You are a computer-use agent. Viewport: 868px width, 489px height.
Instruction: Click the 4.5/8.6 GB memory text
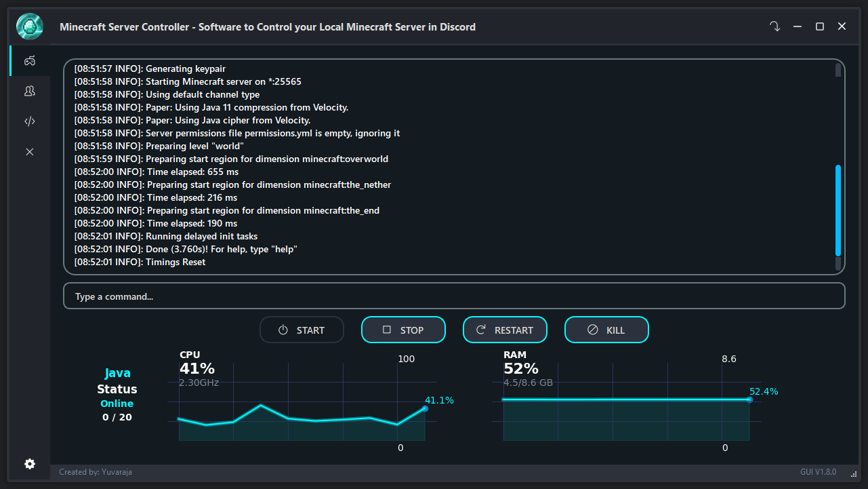[528, 383]
